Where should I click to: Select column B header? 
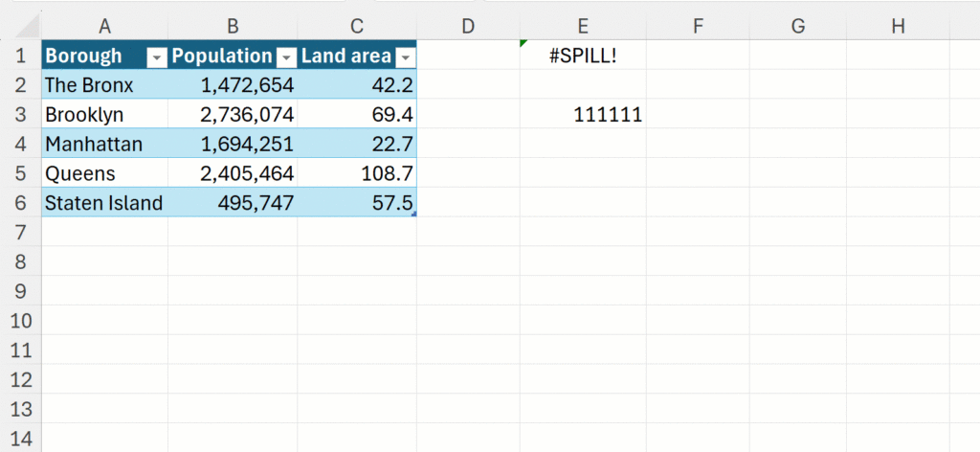point(233,26)
